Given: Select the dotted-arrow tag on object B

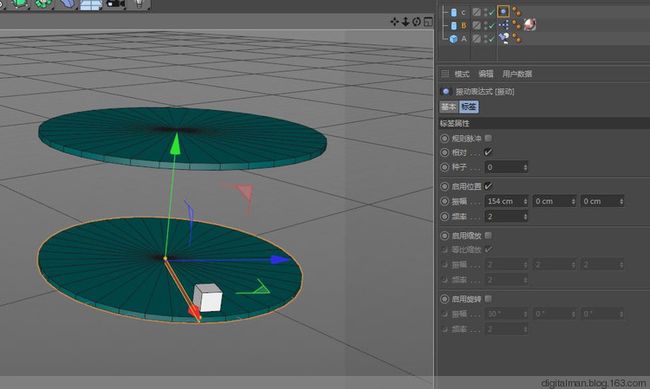Looking at the screenshot, I should [x=503, y=25].
